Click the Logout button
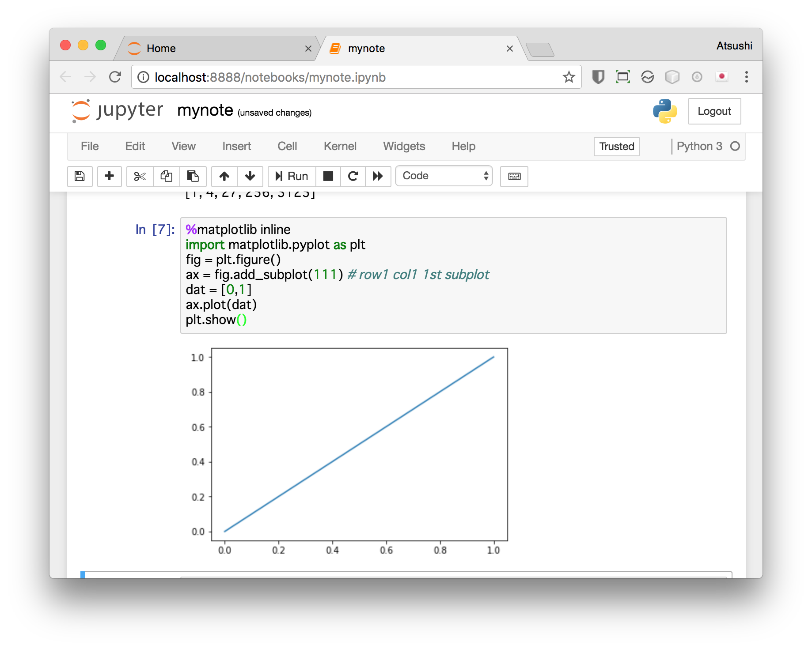 tap(714, 111)
